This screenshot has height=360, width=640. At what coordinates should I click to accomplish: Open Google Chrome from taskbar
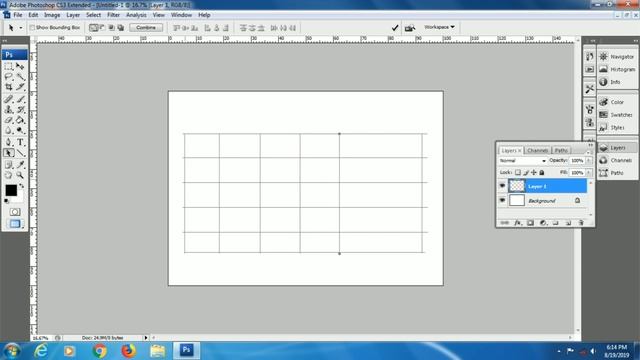tap(99, 351)
